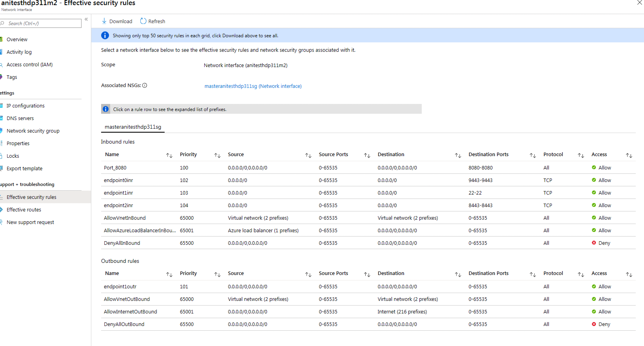Select the Export template option

pos(24,168)
